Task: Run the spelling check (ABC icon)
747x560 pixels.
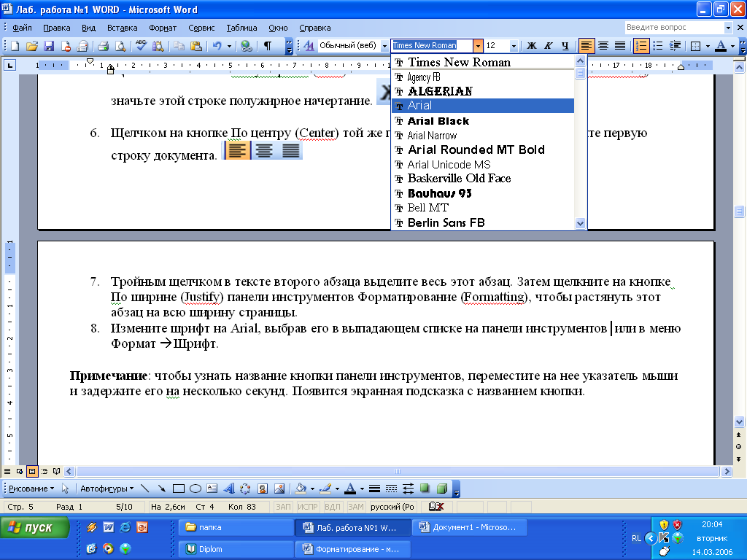Action: [141, 46]
